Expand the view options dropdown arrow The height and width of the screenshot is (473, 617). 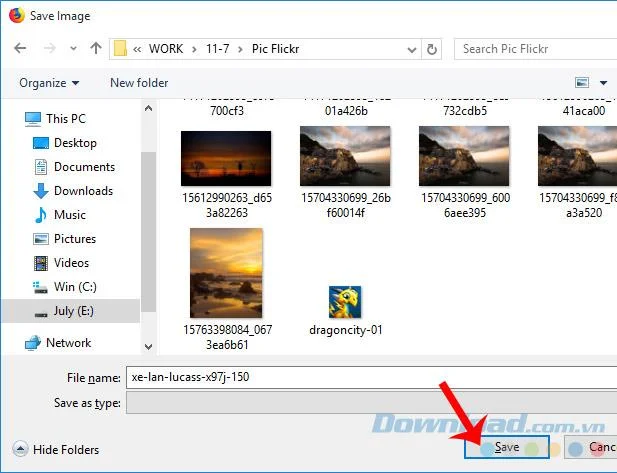pos(603,83)
